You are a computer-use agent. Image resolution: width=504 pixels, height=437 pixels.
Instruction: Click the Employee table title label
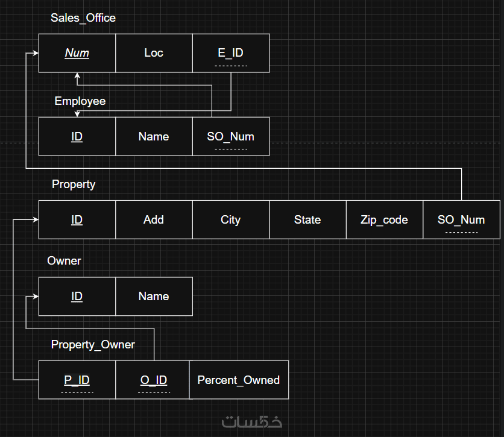[80, 101]
